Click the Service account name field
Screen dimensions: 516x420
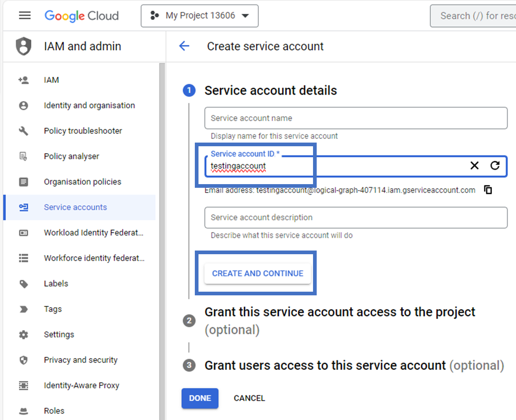click(355, 118)
